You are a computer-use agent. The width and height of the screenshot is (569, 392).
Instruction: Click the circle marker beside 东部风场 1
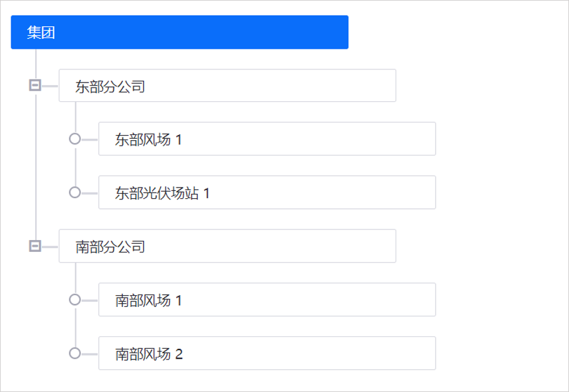(x=74, y=139)
